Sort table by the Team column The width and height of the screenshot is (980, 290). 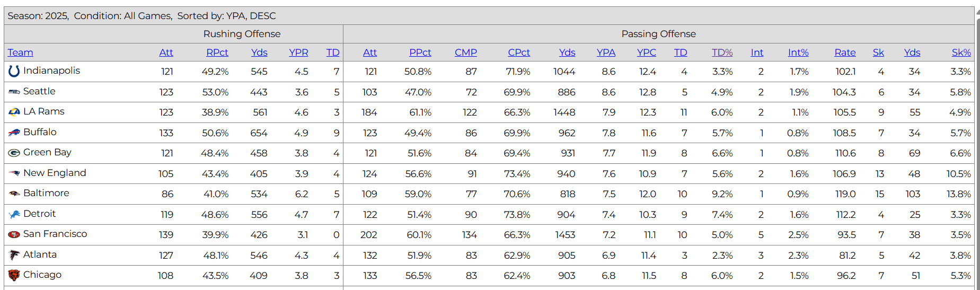(x=20, y=52)
